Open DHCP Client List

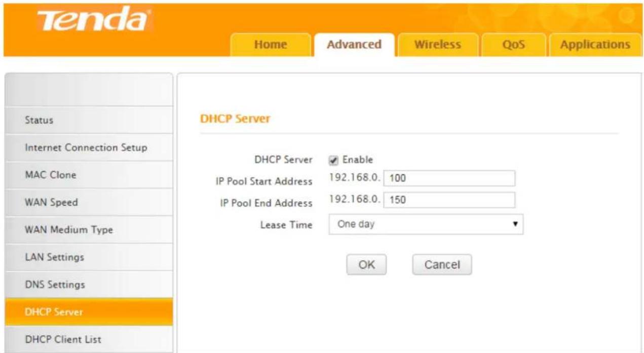(x=89, y=339)
